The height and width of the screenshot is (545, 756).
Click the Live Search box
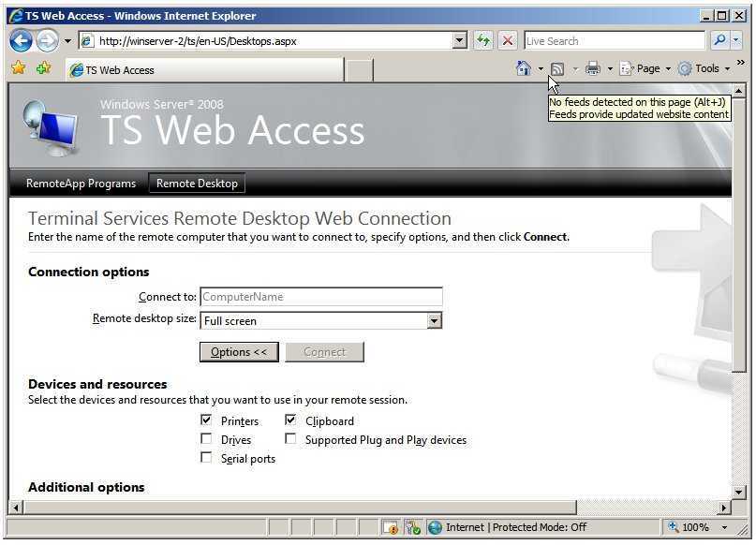click(x=615, y=41)
